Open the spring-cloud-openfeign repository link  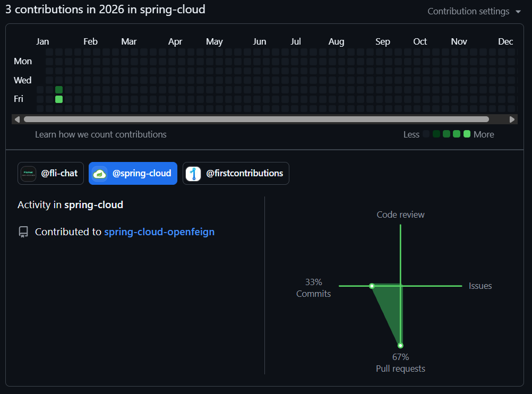[159, 232]
